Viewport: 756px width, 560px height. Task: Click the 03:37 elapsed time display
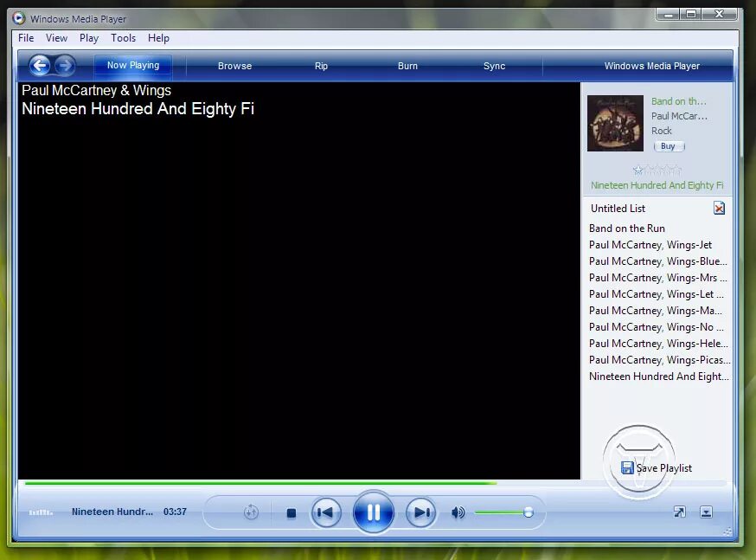tap(175, 512)
